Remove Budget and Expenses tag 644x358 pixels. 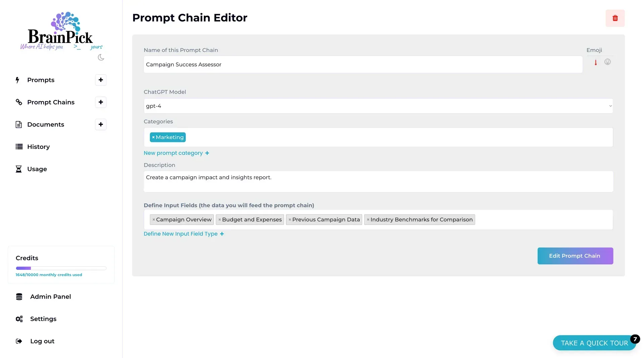[220, 220]
